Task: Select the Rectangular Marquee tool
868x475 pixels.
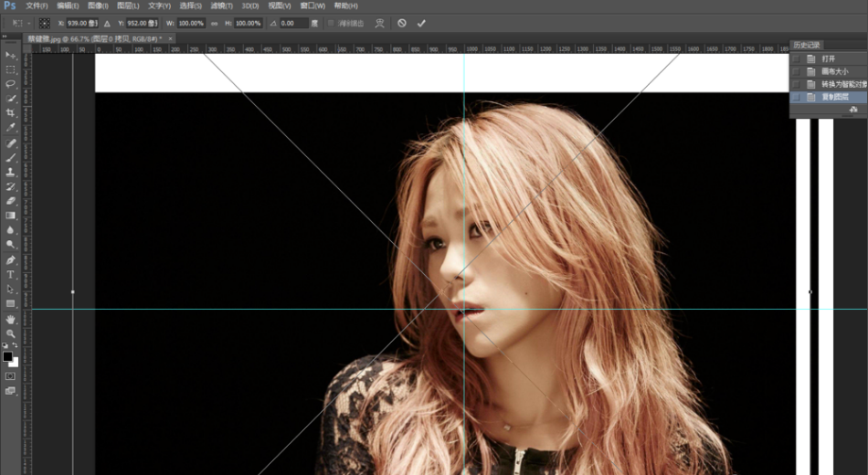Action: pyautogui.click(x=11, y=69)
